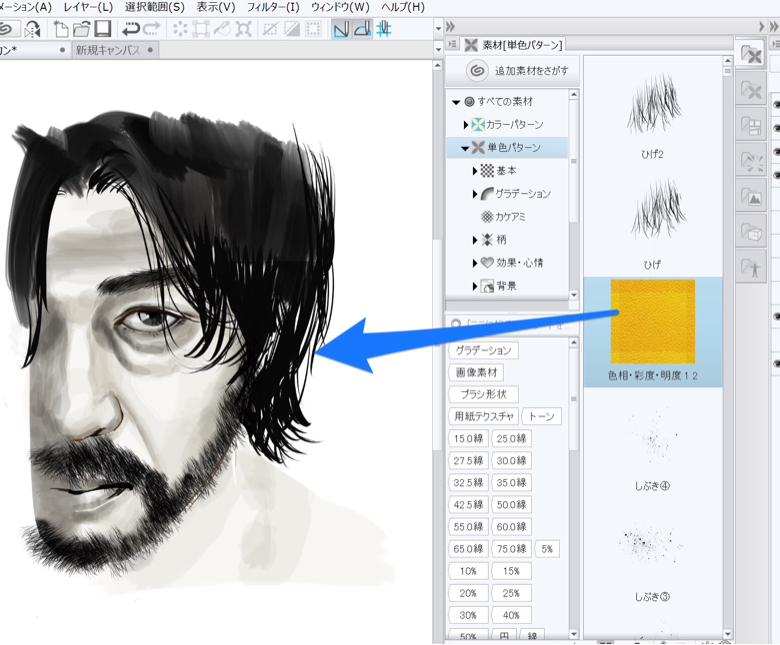This screenshot has width=780, height=645.
Task: Open the レイヤー(L) menu
Action: click(88, 7)
